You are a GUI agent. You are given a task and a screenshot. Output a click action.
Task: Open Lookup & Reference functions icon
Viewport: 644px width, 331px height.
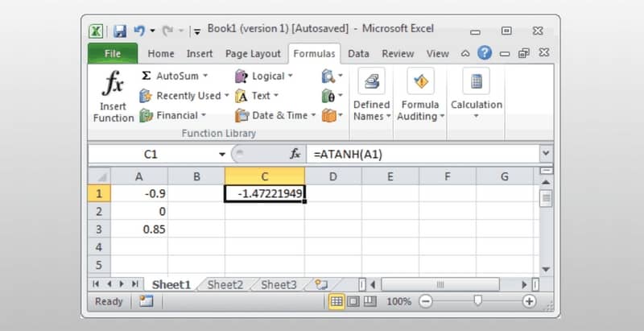[x=332, y=76]
